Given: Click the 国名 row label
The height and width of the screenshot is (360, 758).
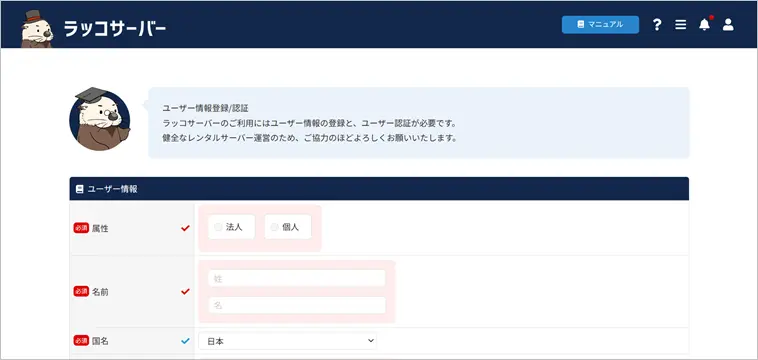Looking at the screenshot, I should 100,341.
